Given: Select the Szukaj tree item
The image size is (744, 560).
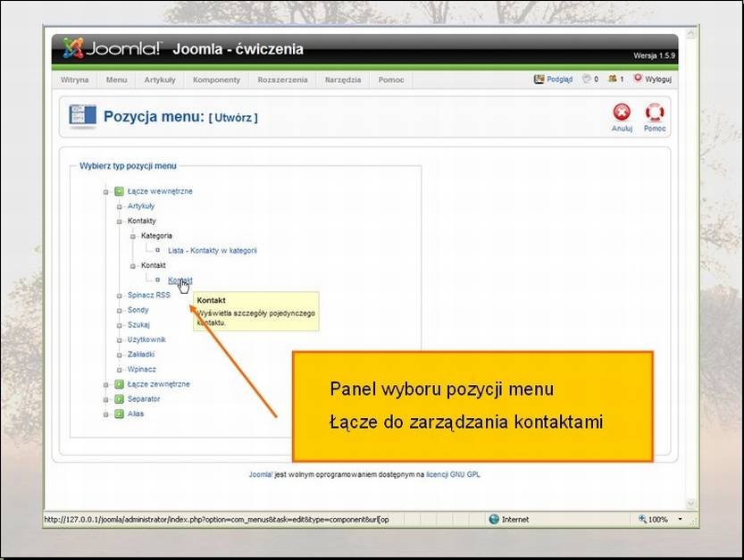Looking at the screenshot, I should pos(138,324).
